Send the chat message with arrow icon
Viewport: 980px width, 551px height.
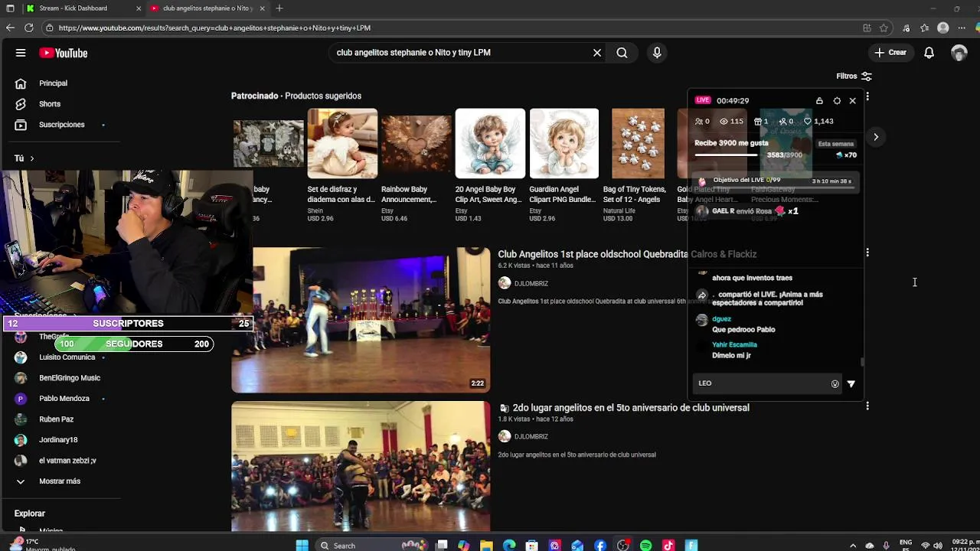coord(851,383)
